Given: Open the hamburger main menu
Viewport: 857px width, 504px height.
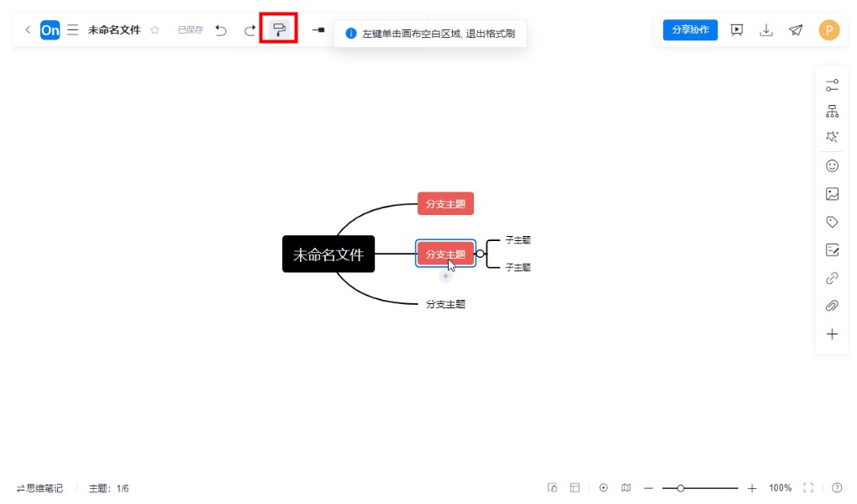Looking at the screenshot, I should click(73, 30).
